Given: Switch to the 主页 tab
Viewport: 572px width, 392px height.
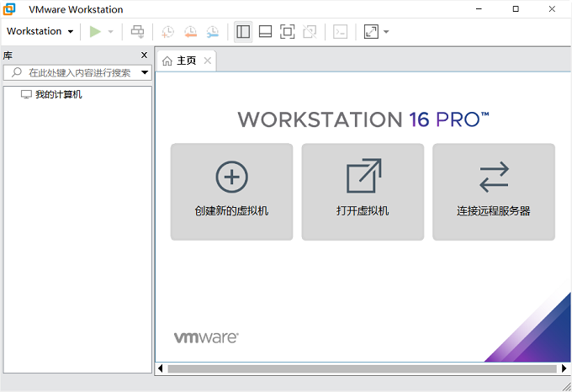Looking at the screenshot, I should coord(180,61).
